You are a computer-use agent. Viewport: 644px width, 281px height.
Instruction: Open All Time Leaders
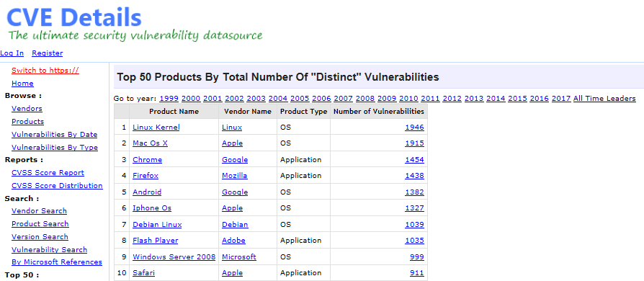604,99
